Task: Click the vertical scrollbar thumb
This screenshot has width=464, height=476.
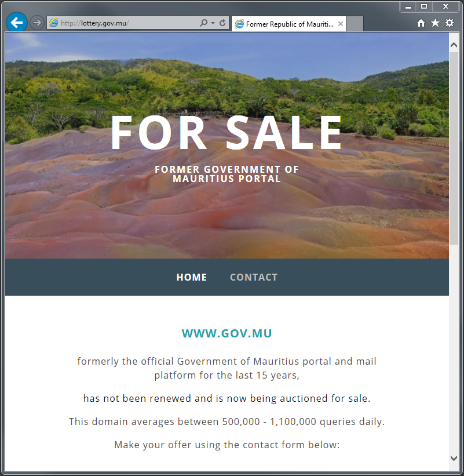Action: coord(454,148)
